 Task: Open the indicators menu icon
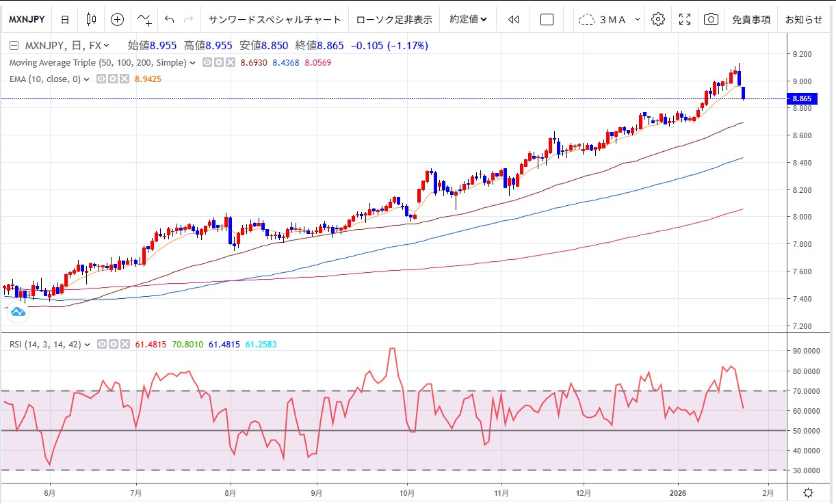(x=144, y=19)
